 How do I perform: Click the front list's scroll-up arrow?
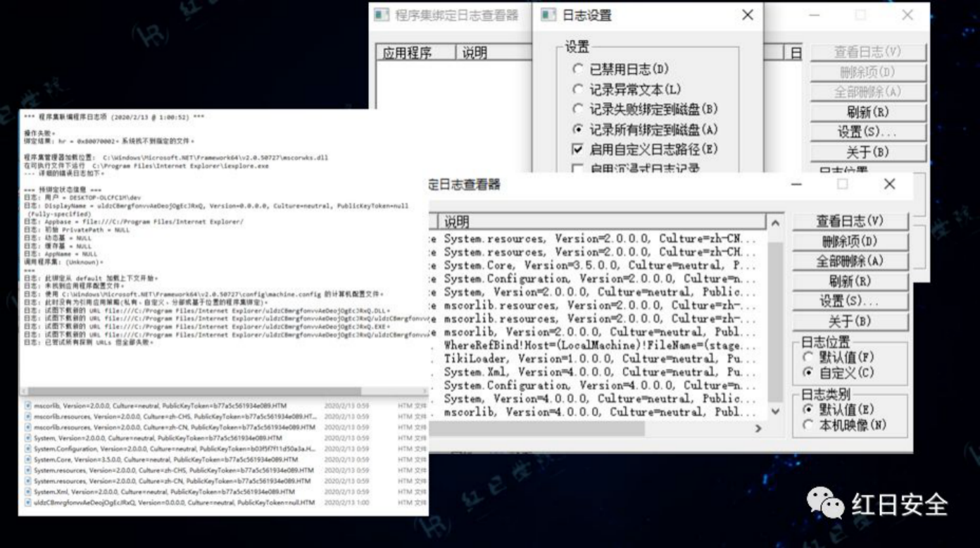tap(775, 223)
